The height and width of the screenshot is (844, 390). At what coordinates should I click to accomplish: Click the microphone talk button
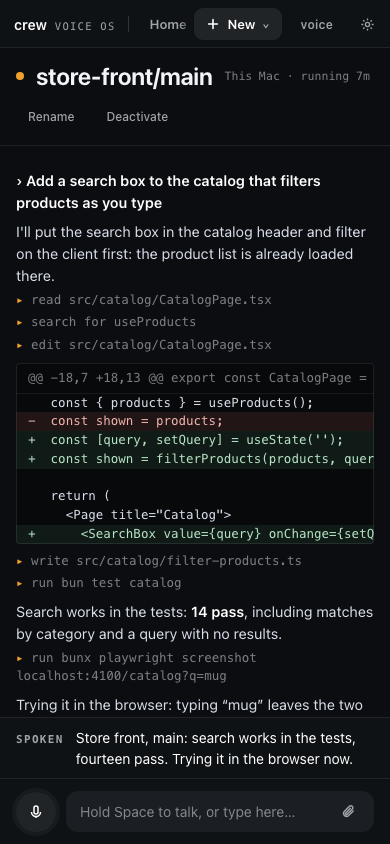click(36, 812)
